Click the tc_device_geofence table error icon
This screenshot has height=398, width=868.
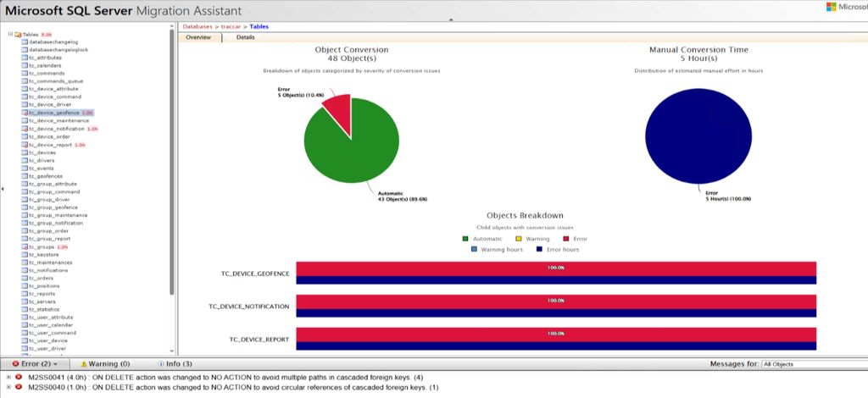(x=25, y=113)
